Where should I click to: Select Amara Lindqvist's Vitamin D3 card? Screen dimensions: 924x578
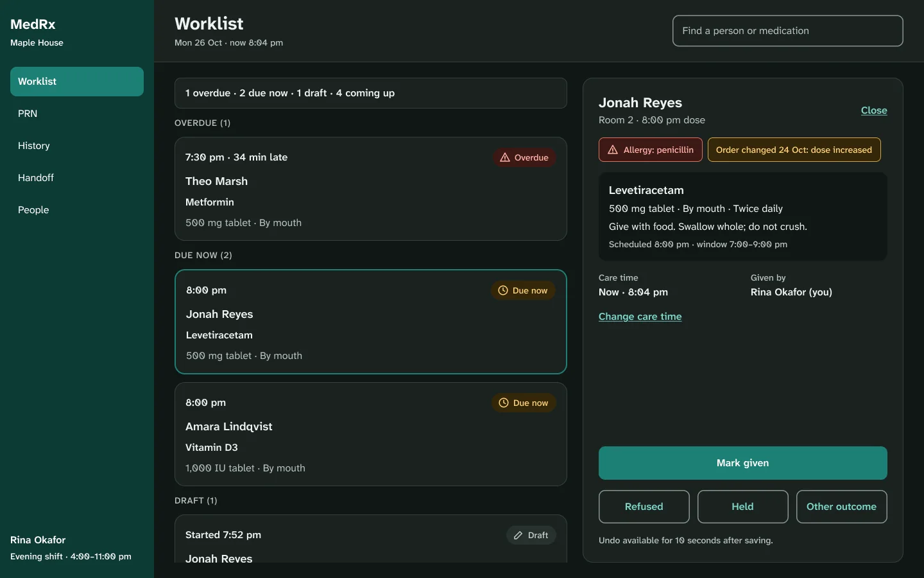pos(371,434)
